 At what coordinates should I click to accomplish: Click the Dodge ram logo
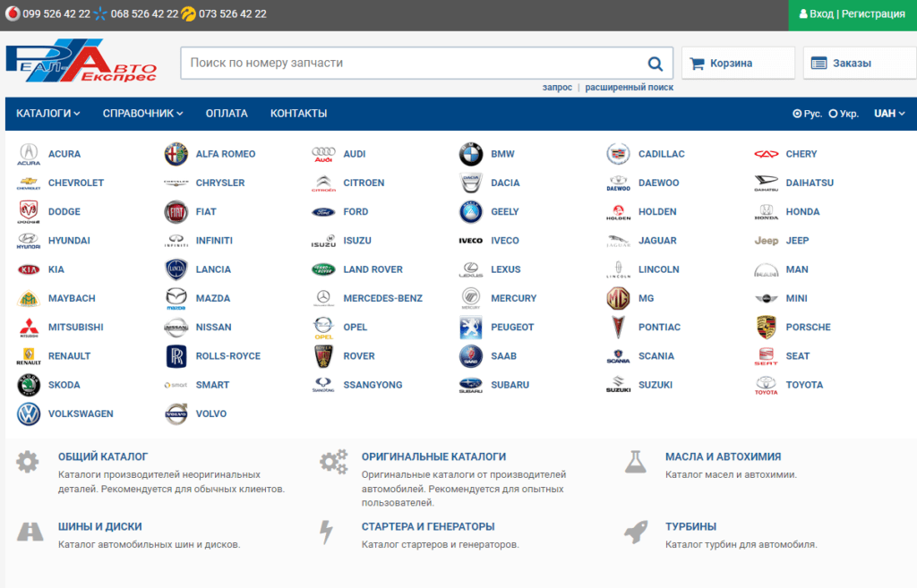[29, 211]
